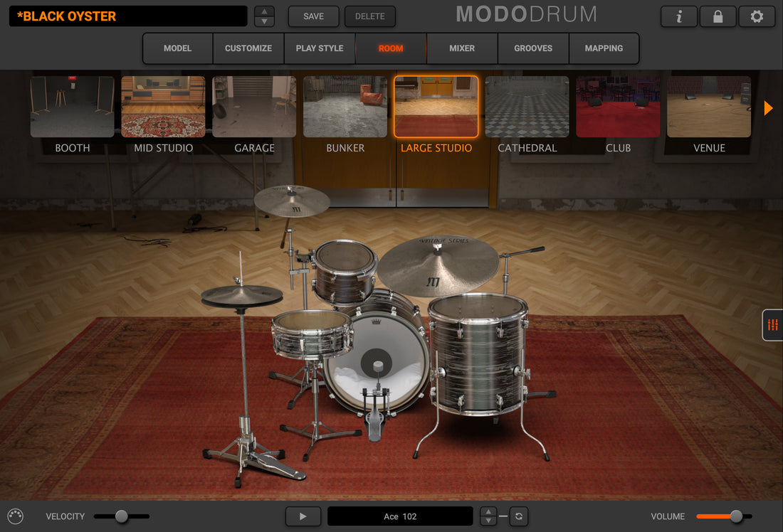Click the crash cymbal on left stand
The width and height of the screenshot is (783, 532).
coord(292,201)
